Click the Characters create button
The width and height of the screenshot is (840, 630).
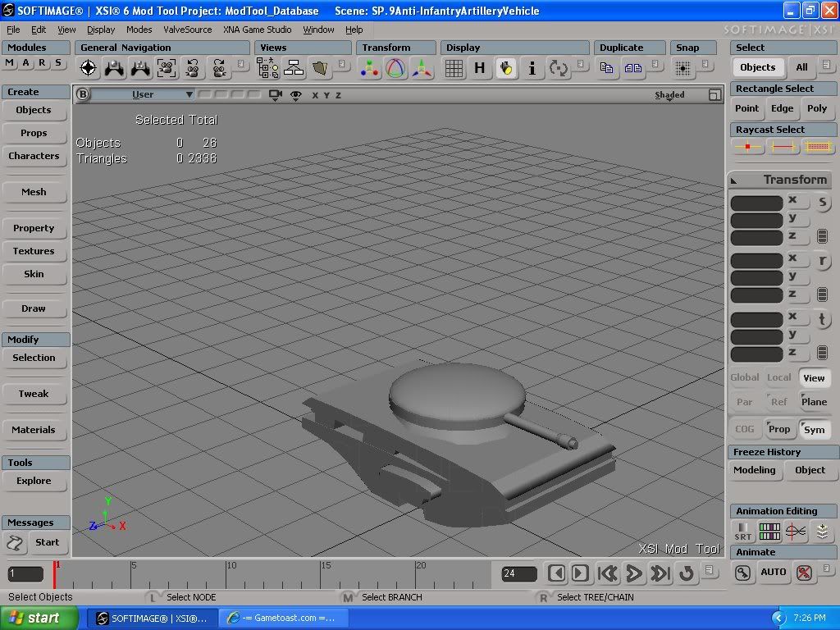pos(34,156)
